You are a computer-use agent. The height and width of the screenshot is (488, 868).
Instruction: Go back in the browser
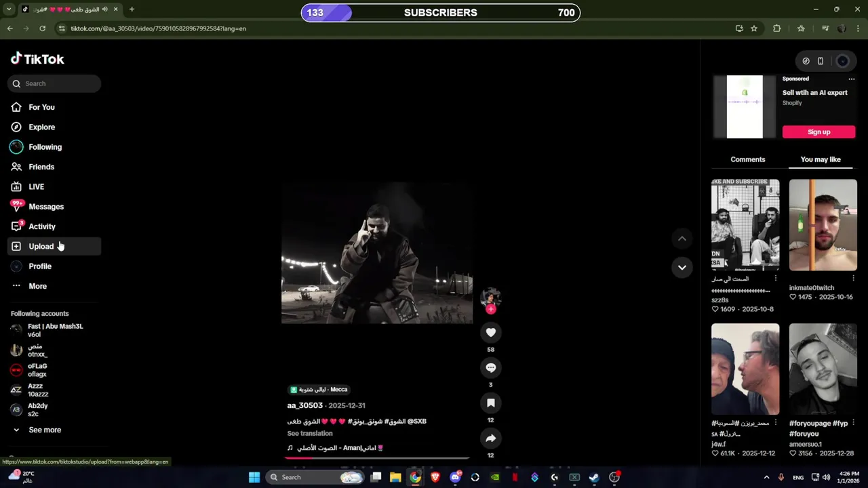tap(9, 28)
